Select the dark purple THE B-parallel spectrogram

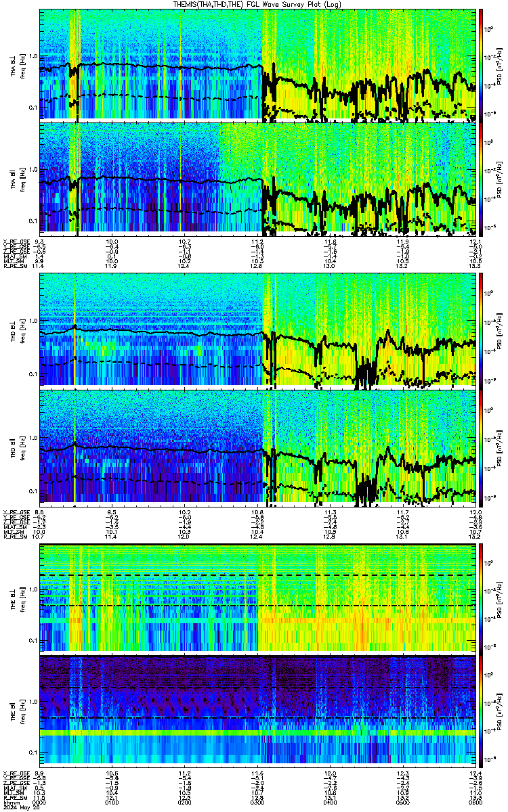click(257, 711)
